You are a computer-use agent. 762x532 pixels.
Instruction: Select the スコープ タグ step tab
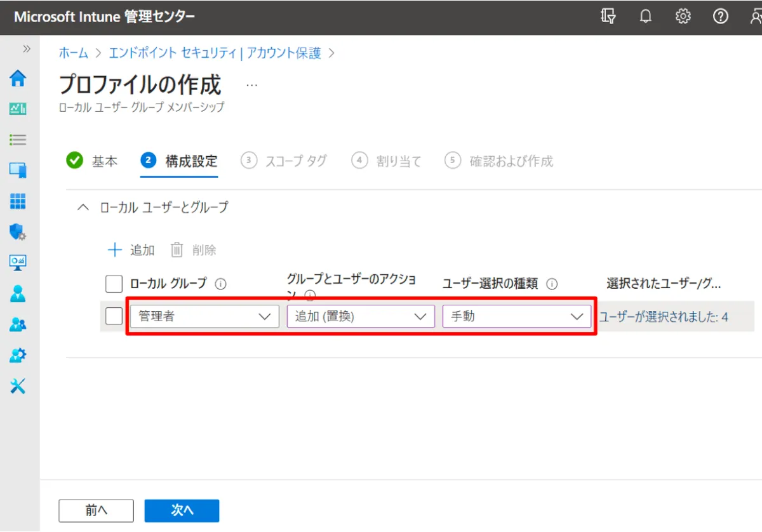[x=284, y=161]
